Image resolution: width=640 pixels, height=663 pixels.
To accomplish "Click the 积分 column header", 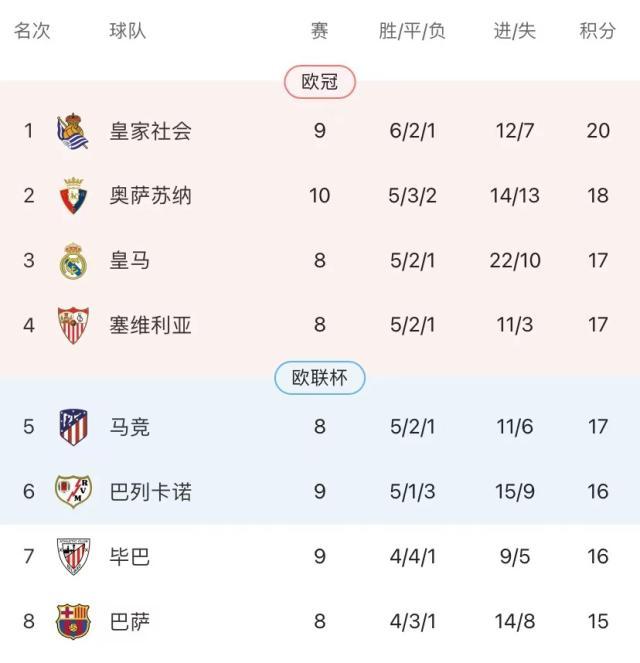I will pyautogui.click(x=598, y=31).
